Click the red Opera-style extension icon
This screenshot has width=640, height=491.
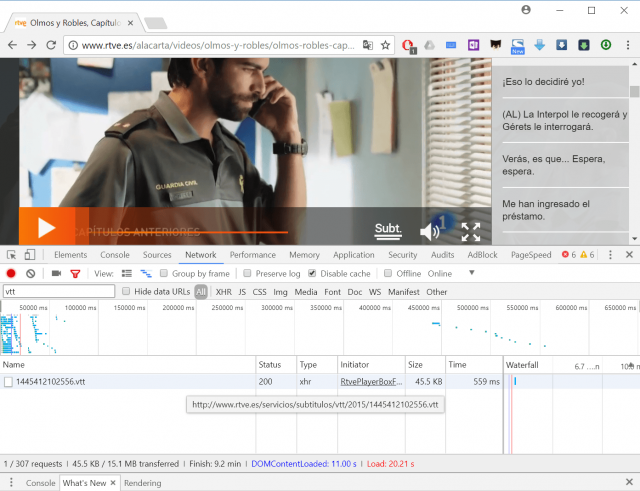click(x=408, y=46)
